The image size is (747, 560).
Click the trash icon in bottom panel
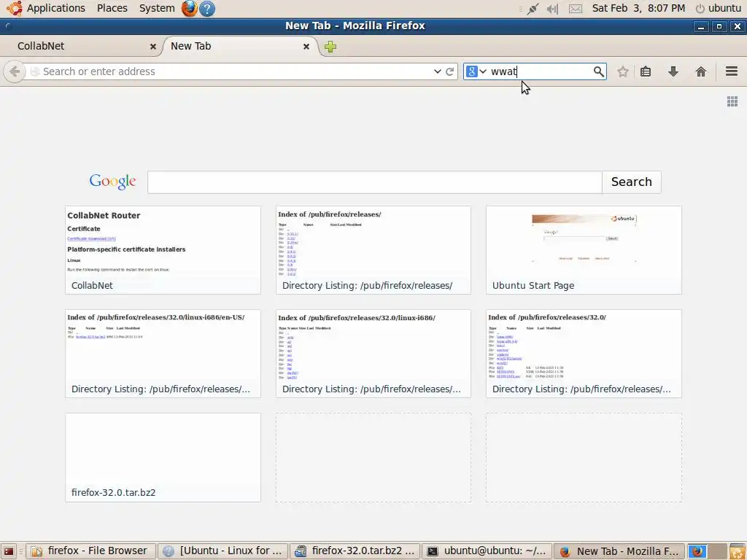pyautogui.click(x=737, y=551)
